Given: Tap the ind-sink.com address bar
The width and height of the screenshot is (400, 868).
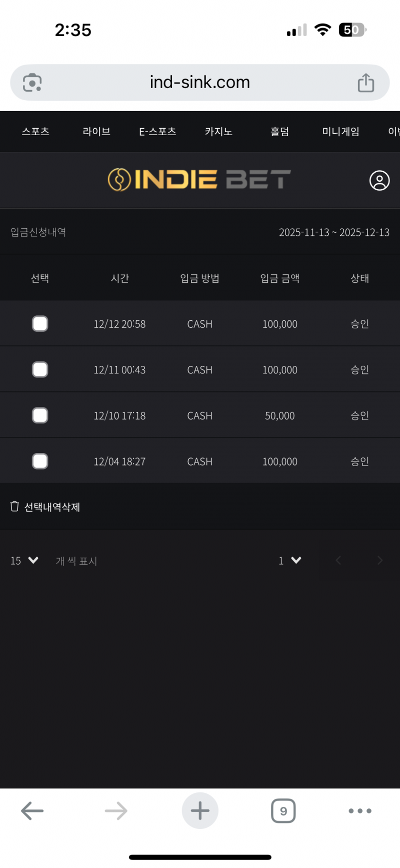Looking at the screenshot, I should tap(199, 83).
